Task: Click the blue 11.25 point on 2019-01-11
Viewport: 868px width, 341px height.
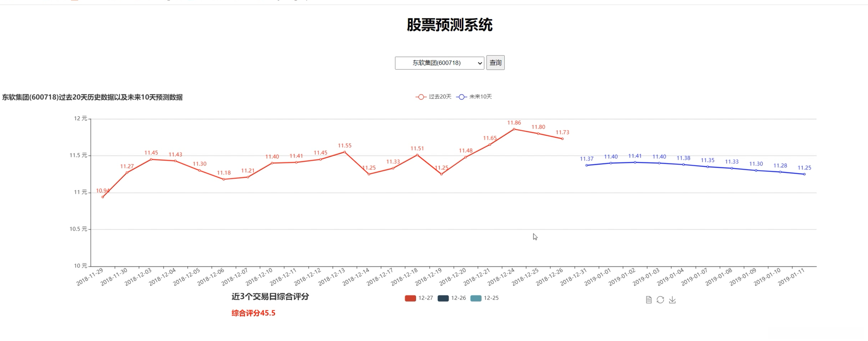Action: [805, 174]
